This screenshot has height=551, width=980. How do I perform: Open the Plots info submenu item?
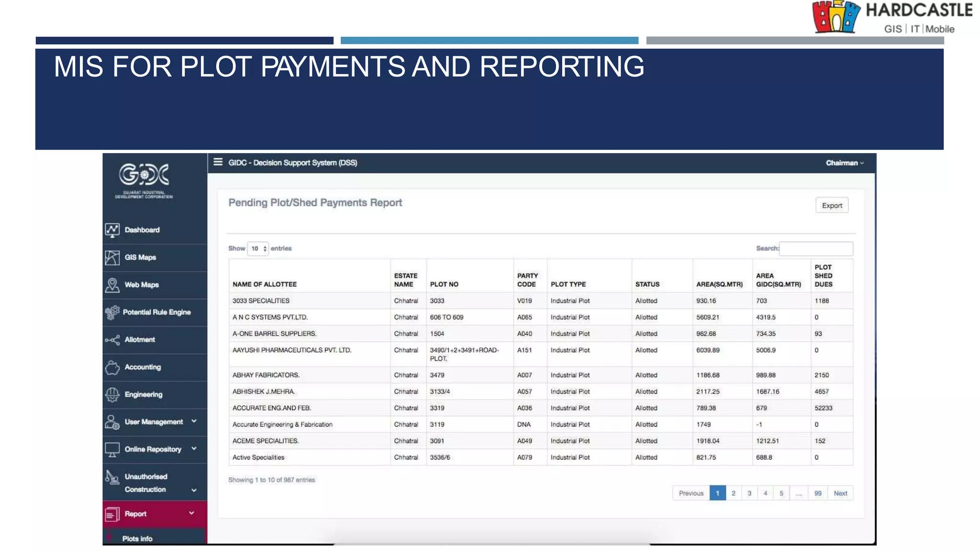pyautogui.click(x=137, y=539)
